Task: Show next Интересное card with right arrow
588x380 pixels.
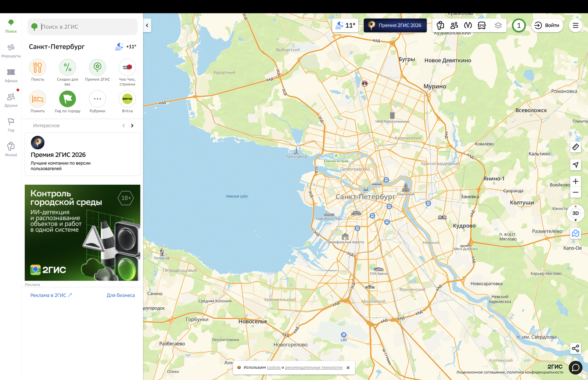Action: pyautogui.click(x=132, y=126)
